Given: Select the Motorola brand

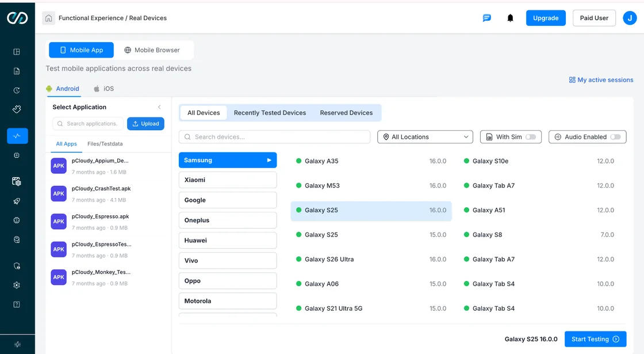Looking at the screenshot, I should pos(228,301).
